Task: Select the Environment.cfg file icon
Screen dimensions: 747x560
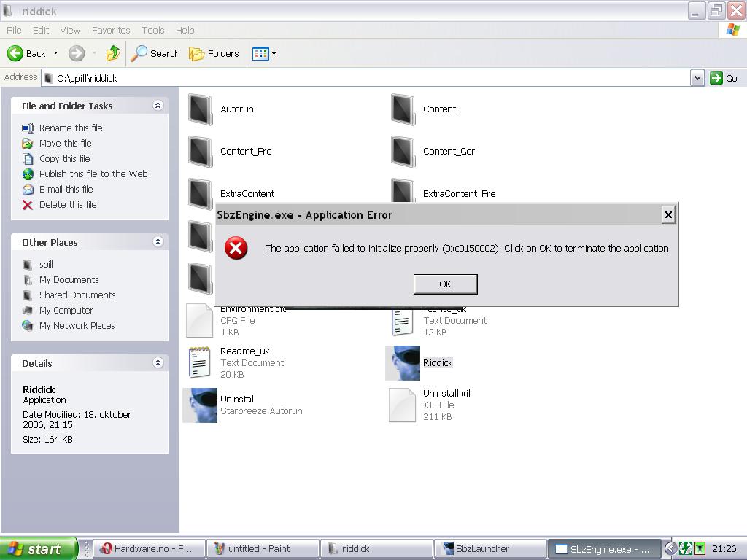Action: pos(199,322)
